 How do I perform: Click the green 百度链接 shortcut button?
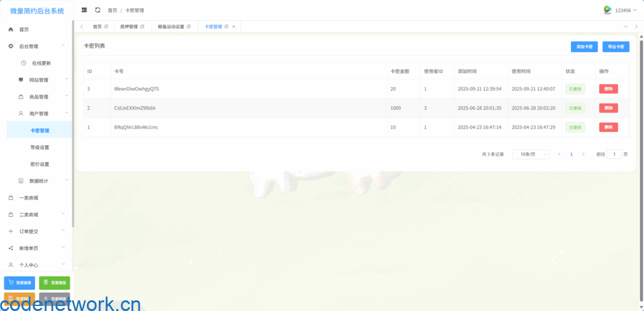[54, 283]
